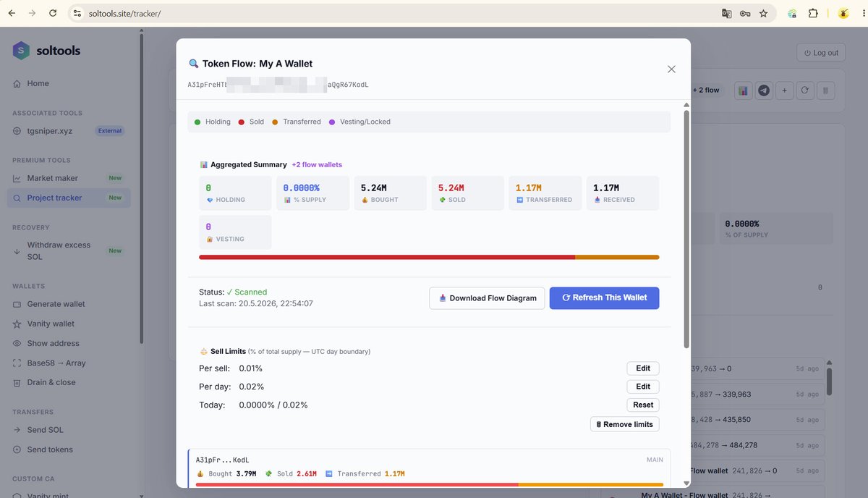Screen dimensions: 868x498
Task: Click the Send tokens plus-circle icon
Action: 17,450
